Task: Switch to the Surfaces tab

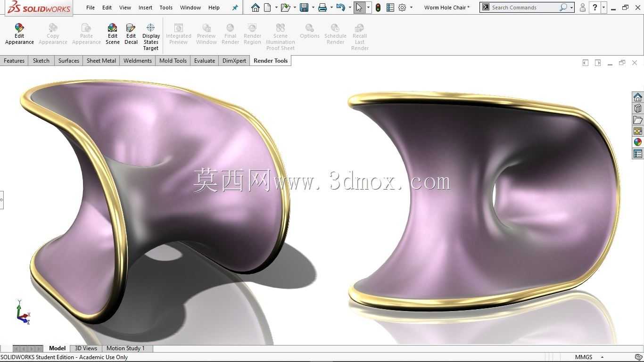Action: (69, 60)
